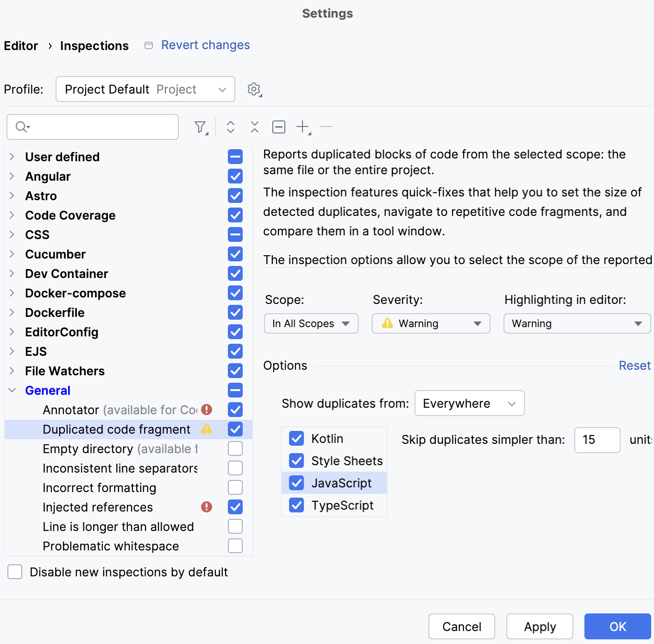The height and width of the screenshot is (644, 654).
Task: Click the Inspections breadcrumb
Action: (x=94, y=45)
